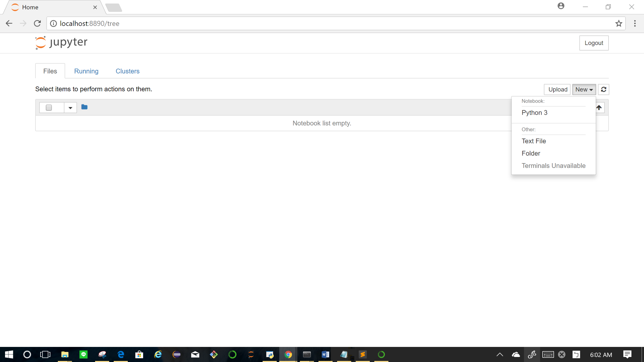Toggle the bookmark star for this page
This screenshot has width=644, height=362.
click(619, 23)
